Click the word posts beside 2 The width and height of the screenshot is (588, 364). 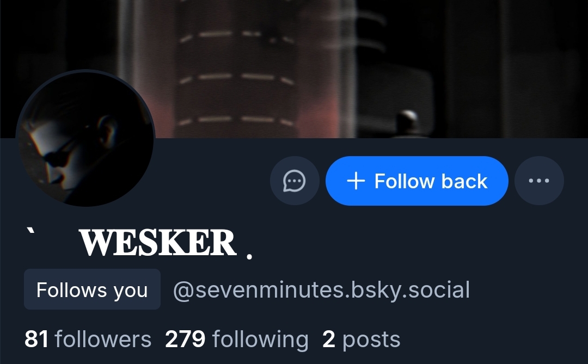pos(371,340)
